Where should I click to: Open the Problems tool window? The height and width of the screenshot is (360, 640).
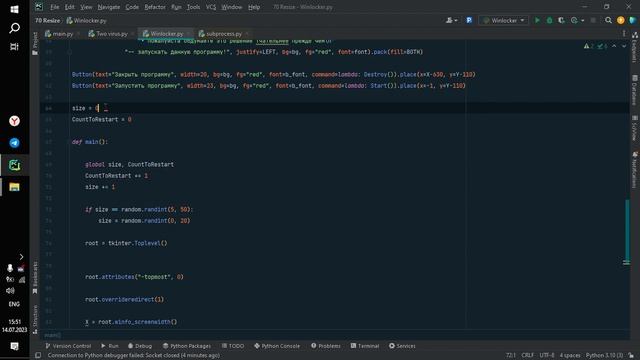325,346
